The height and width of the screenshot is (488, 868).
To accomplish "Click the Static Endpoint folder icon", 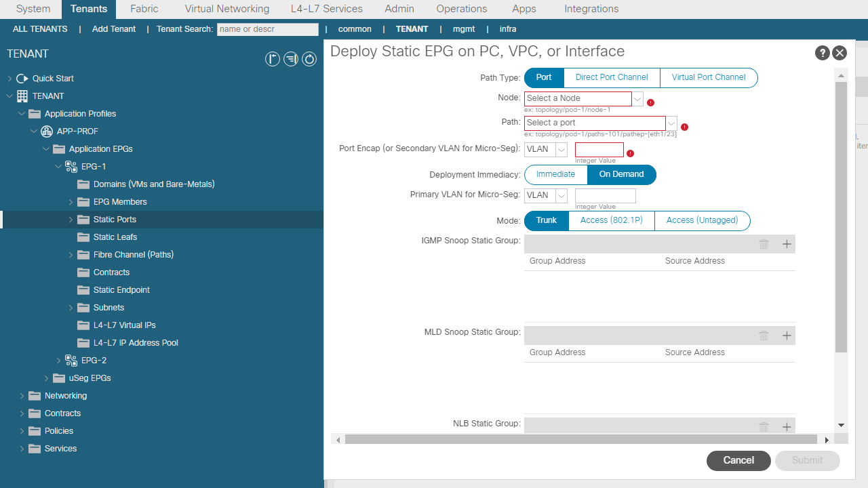I will [x=83, y=290].
